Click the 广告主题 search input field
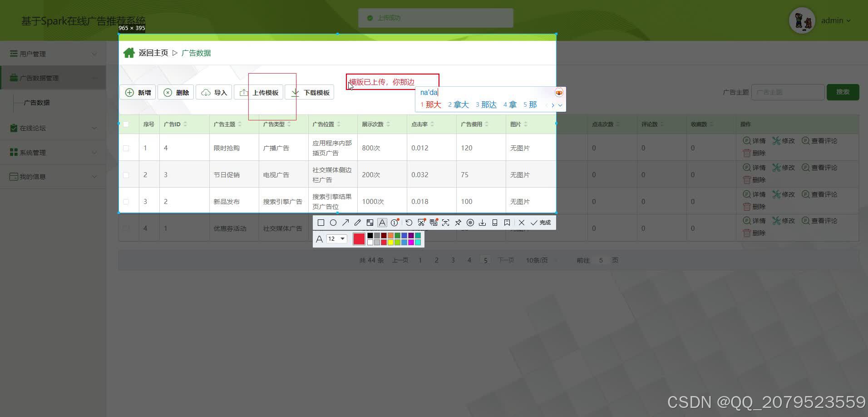868x417 pixels. click(788, 92)
